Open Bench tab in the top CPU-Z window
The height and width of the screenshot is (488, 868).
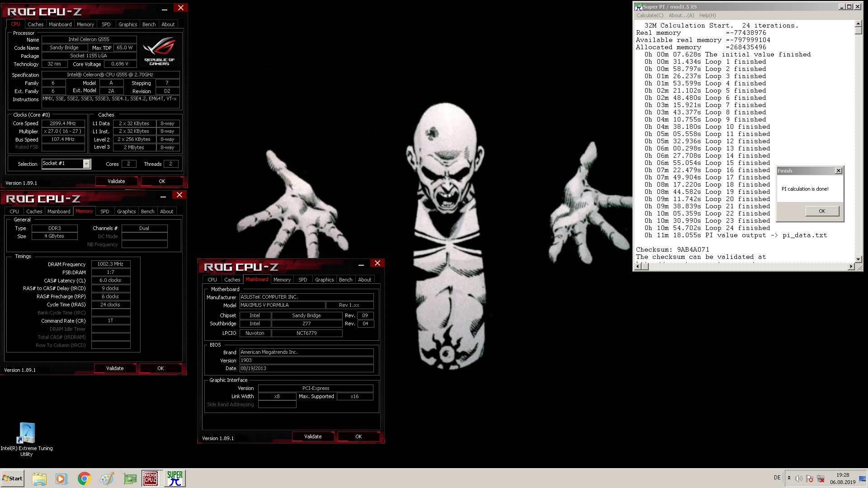point(149,24)
